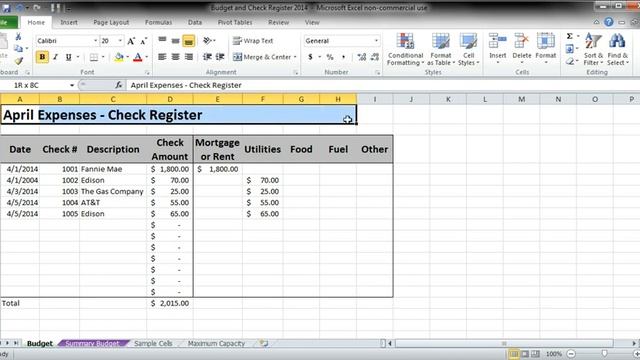Toggle Underline formatting
Image resolution: width=640 pixels, height=360 pixels.
click(x=69, y=57)
